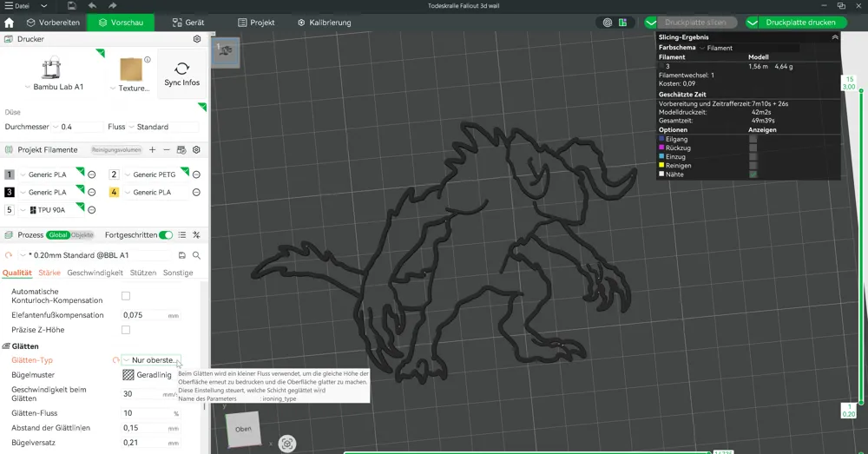Click filament 4 yellow color swatch
The height and width of the screenshot is (454, 868).
(114, 192)
